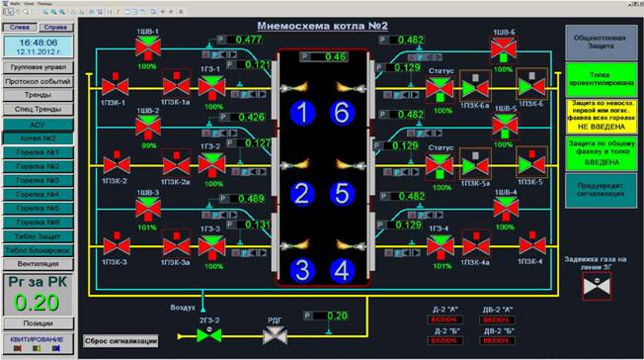Select the 1ПЗК-1 shutoff valve
The image size is (644, 360).
coord(115,86)
